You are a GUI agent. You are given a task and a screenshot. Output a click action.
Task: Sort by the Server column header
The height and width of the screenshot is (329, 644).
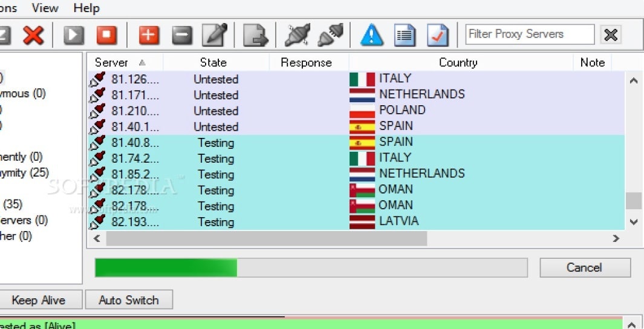point(125,62)
